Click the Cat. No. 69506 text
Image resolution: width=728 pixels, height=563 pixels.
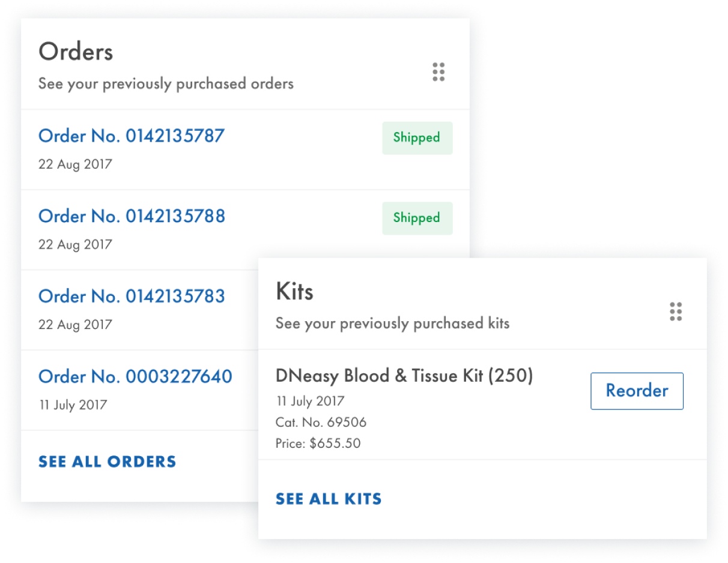tap(321, 423)
